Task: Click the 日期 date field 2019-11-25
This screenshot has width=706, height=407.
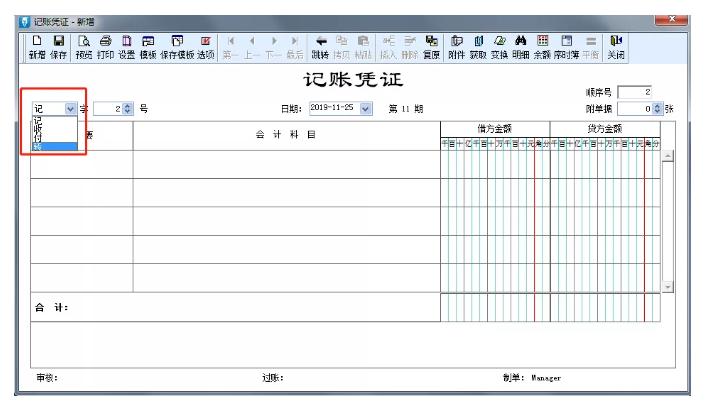Action: 335,108
